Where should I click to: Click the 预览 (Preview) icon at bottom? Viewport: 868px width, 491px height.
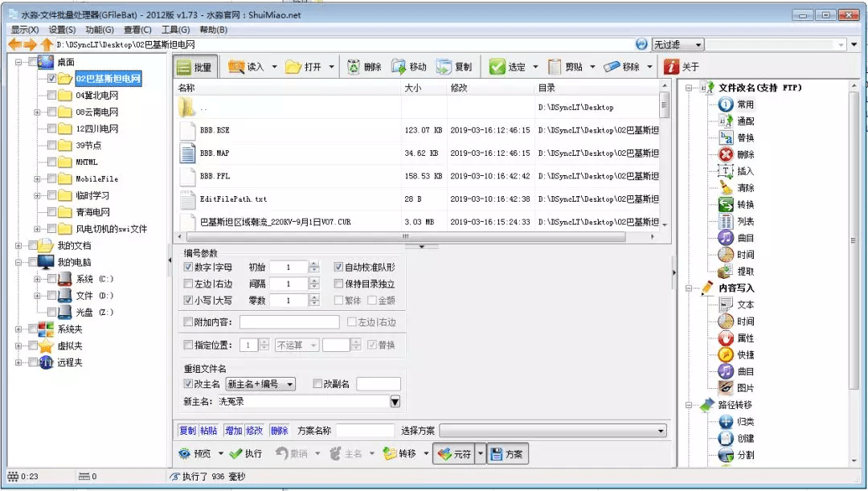click(x=195, y=453)
